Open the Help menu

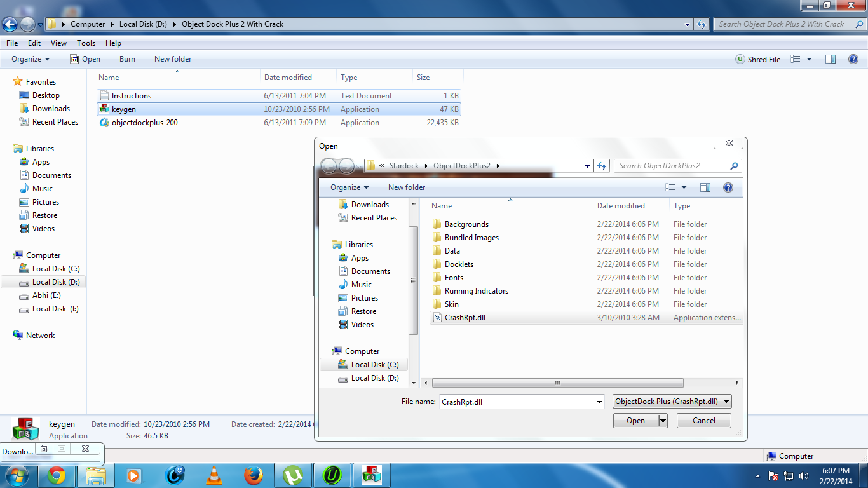click(x=113, y=43)
